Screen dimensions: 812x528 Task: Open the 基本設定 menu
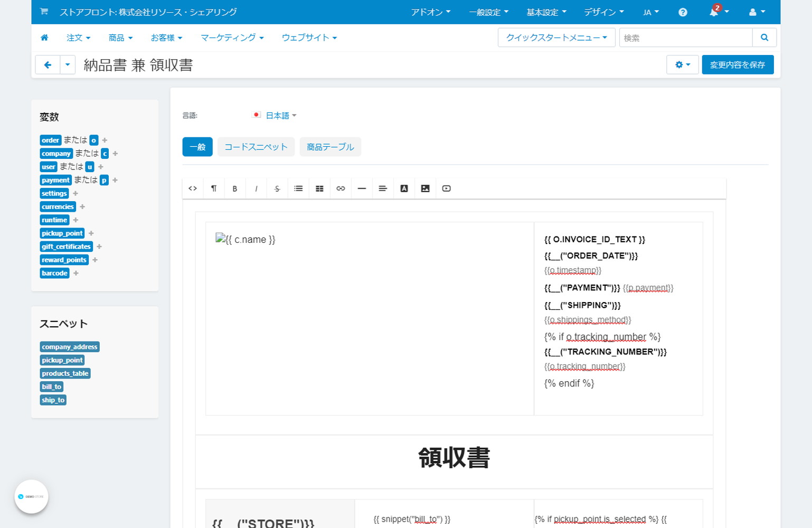click(x=546, y=12)
